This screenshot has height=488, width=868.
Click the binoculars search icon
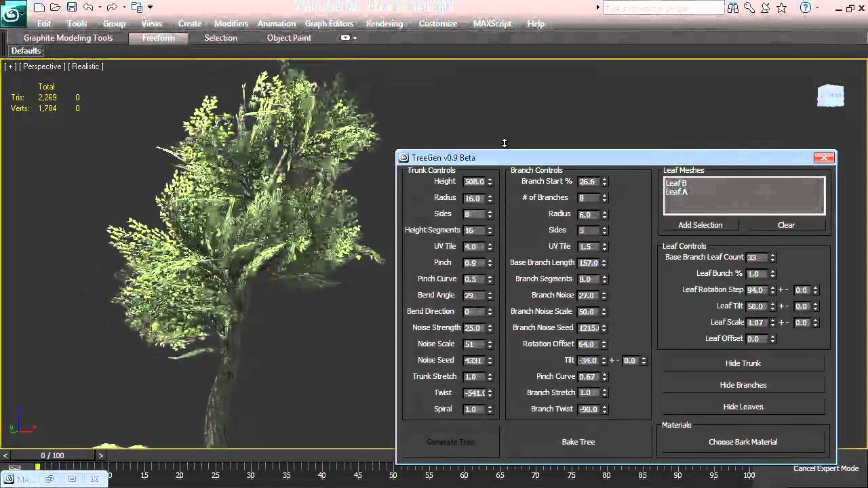click(x=733, y=7)
